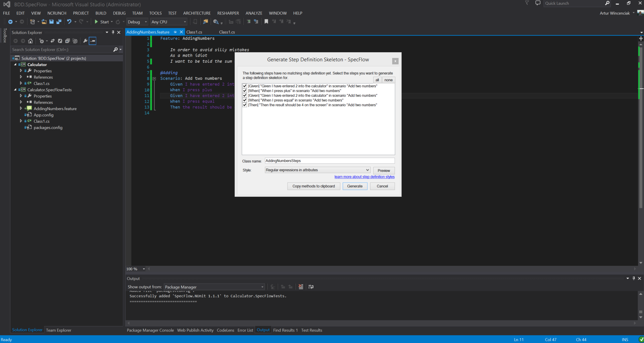Click the Save All toolbar icon
The image size is (644, 343).
59,22
